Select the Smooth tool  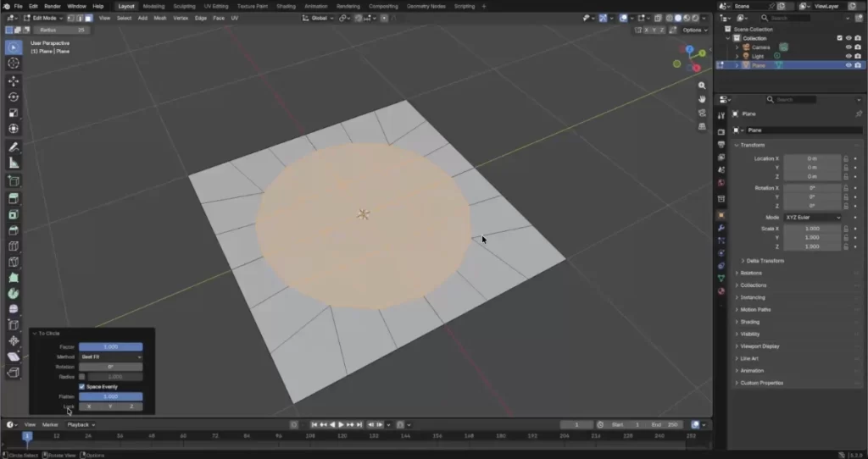[x=14, y=309]
